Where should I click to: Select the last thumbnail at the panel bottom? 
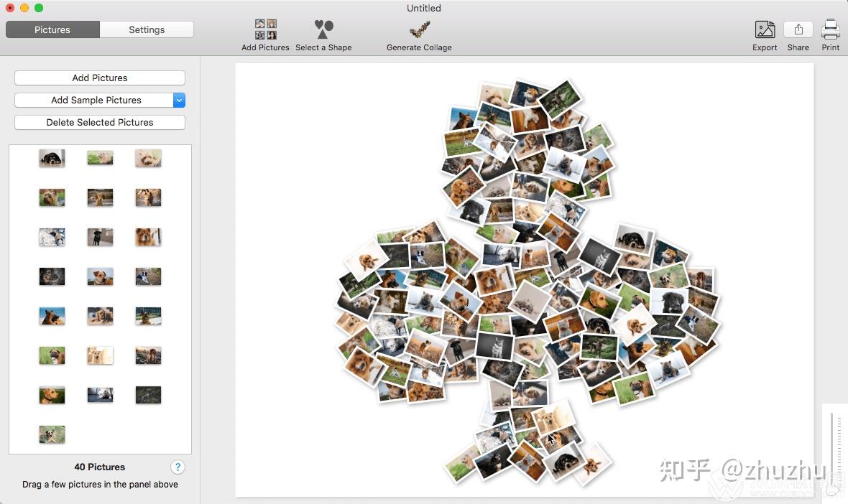tap(52, 434)
